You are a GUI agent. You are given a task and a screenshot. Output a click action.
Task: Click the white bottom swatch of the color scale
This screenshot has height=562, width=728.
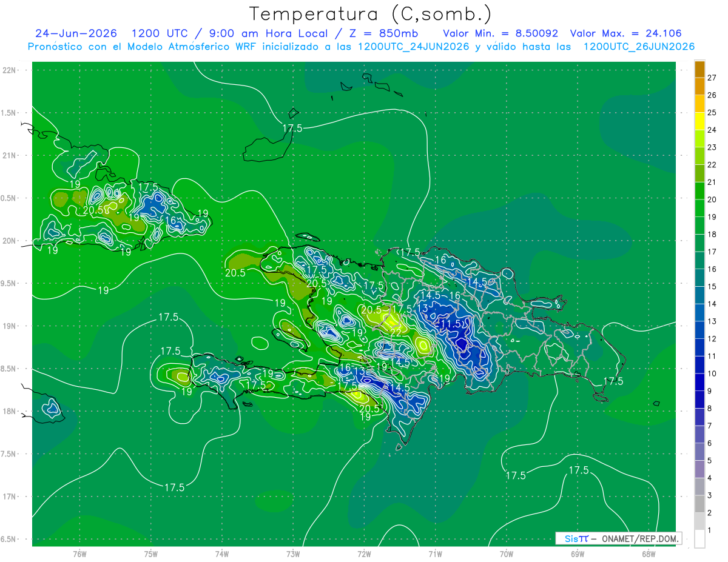699,539
